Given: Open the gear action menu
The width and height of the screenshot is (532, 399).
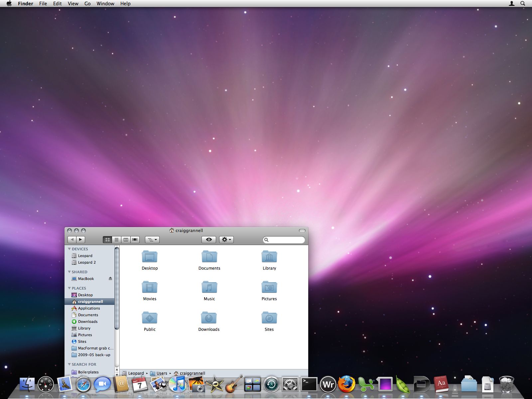Looking at the screenshot, I should point(226,239).
